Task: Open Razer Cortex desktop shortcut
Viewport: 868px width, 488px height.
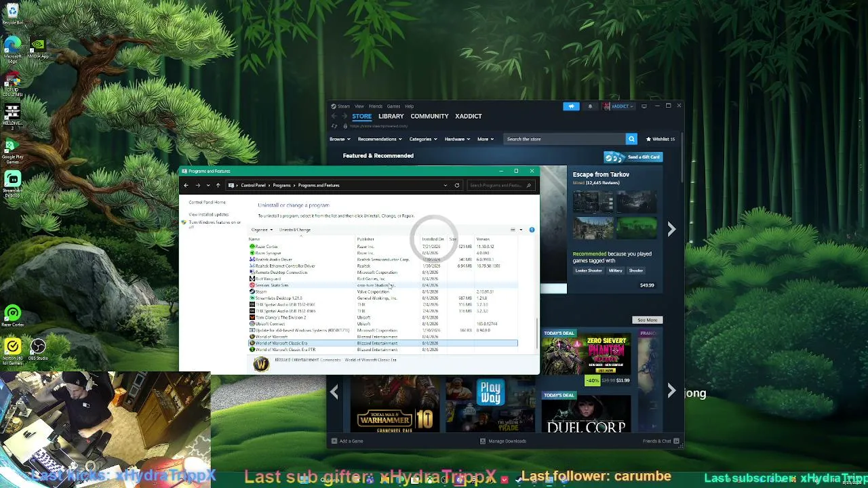Action: (x=12, y=316)
